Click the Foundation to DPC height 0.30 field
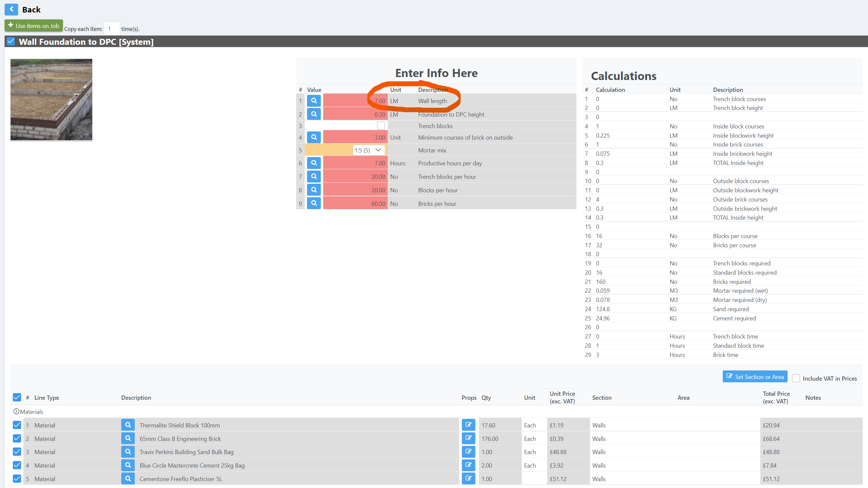This screenshot has height=488, width=868. point(355,114)
